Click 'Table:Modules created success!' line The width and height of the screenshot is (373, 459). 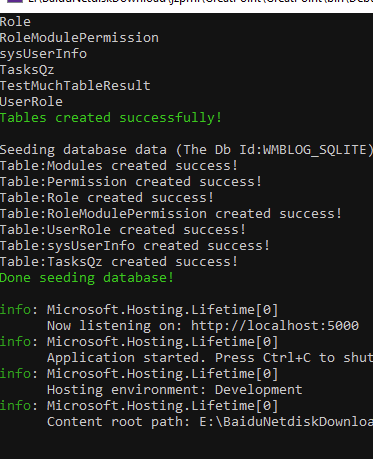point(119,166)
